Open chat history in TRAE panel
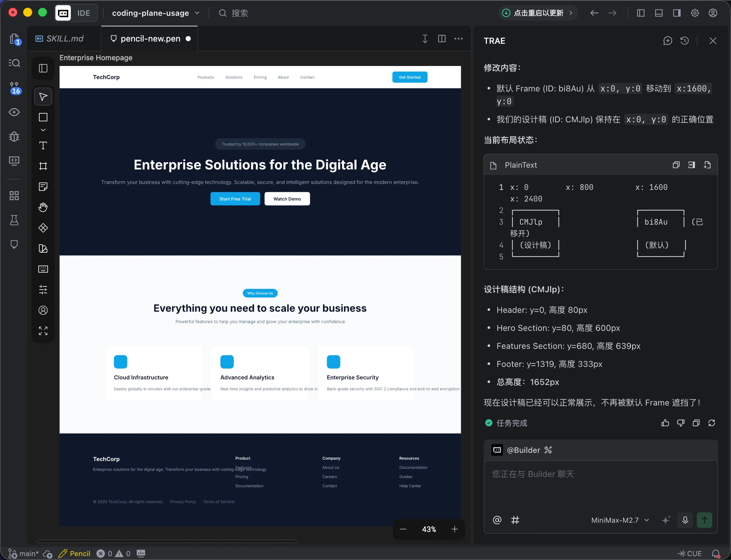Screen dimensions: 731x560 click(685, 41)
